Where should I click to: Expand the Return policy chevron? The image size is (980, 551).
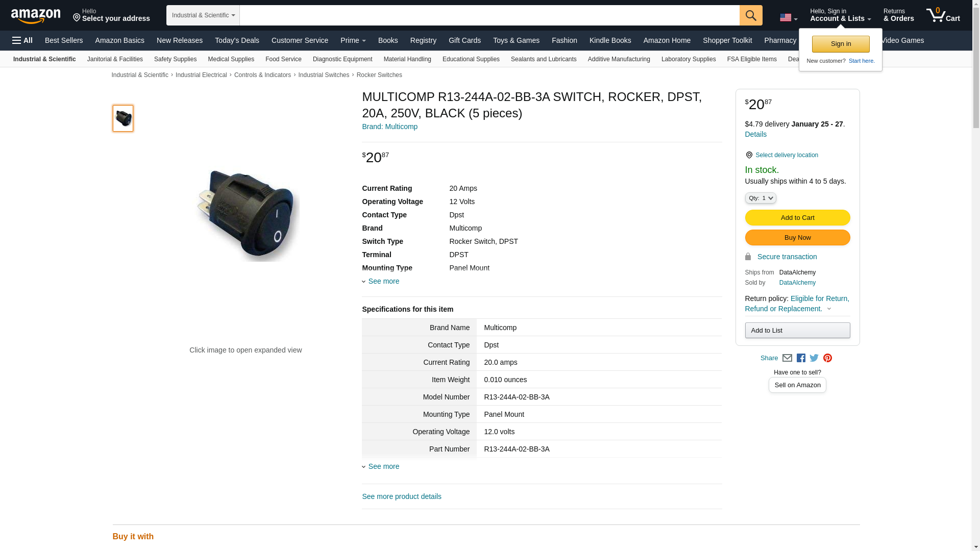(x=829, y=309)
